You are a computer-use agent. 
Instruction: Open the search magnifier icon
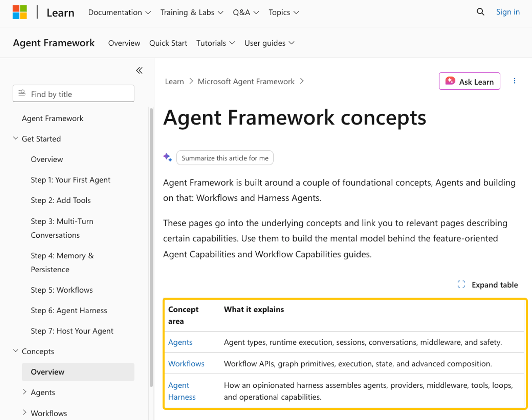[x=480, y=12]
